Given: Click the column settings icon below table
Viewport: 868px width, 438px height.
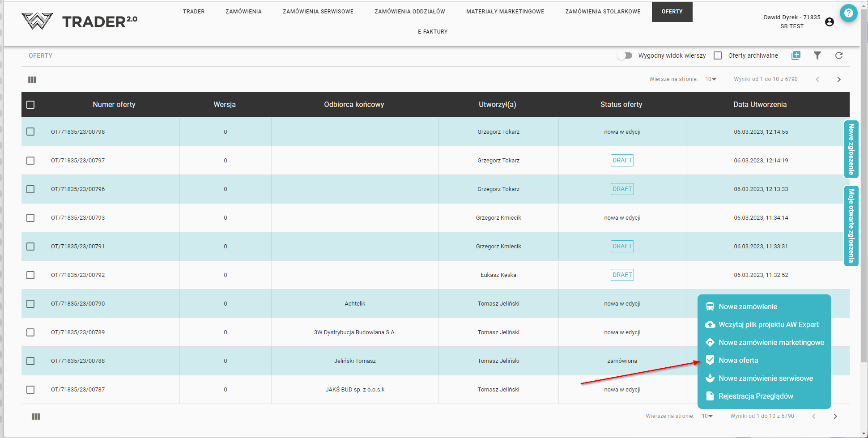Looking at the screenshot, I should pos(36,417).
